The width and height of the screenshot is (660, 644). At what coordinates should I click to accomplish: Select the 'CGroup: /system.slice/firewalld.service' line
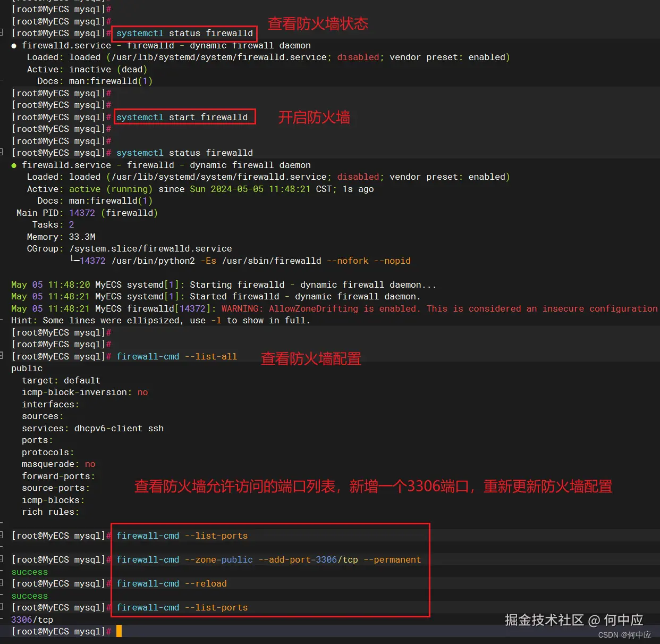[x=129, y=248]
